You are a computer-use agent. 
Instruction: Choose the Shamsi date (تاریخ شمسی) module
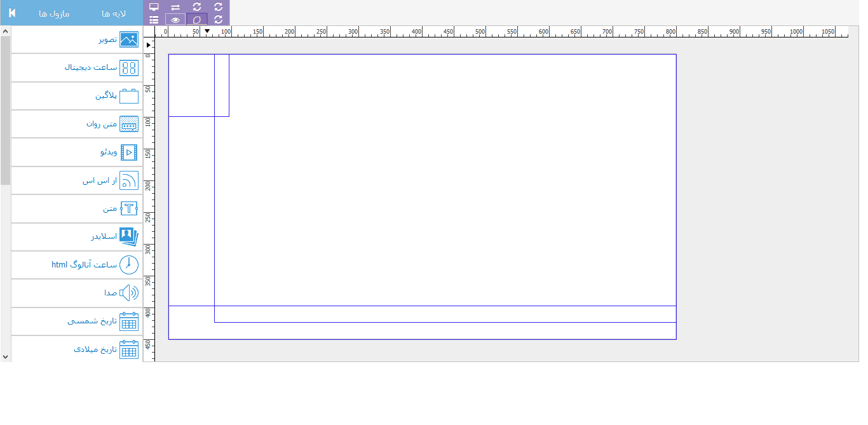[77, 321]
